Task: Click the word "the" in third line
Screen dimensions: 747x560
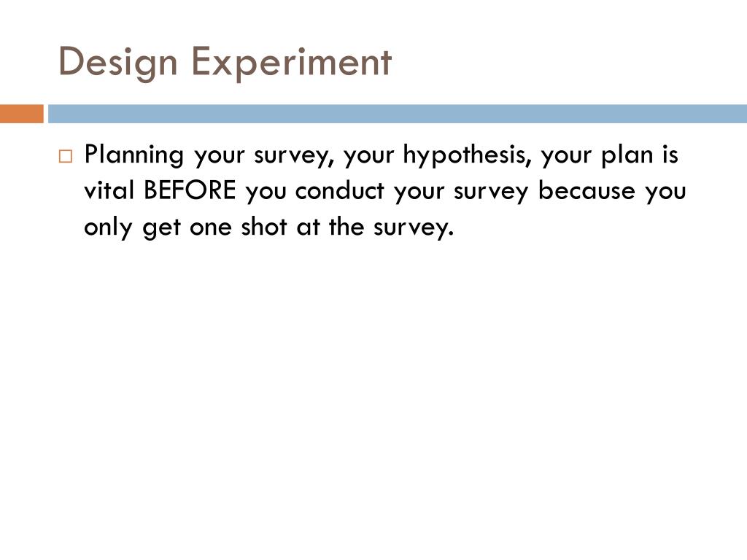Action: pos(347,227)
